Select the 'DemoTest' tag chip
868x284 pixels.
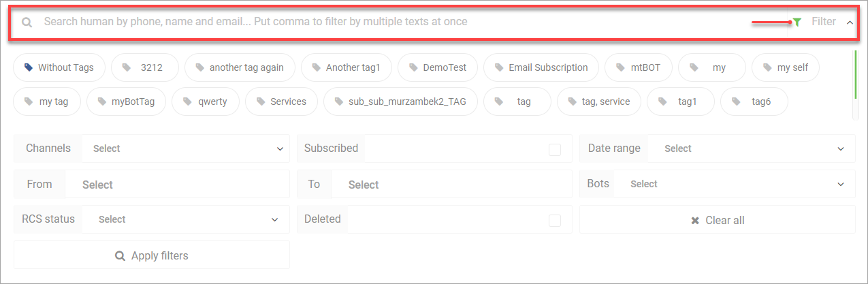tap(438, 67)
